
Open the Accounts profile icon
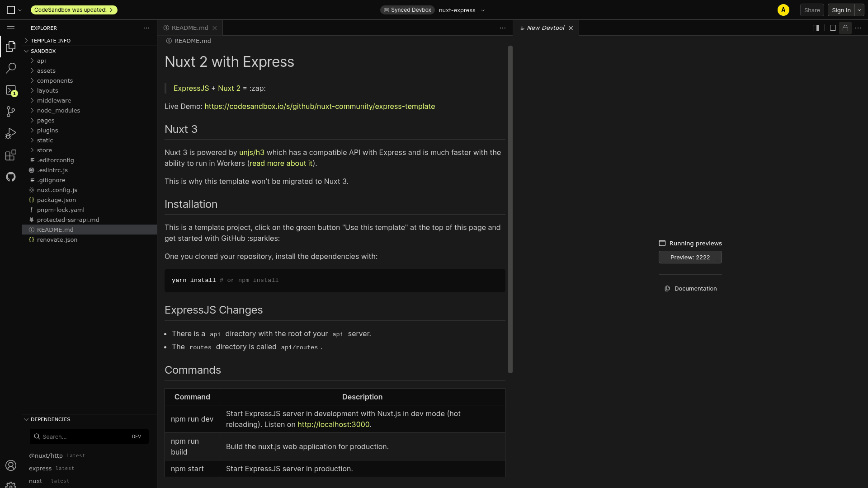pyautogui.click(x=11, y=465)
